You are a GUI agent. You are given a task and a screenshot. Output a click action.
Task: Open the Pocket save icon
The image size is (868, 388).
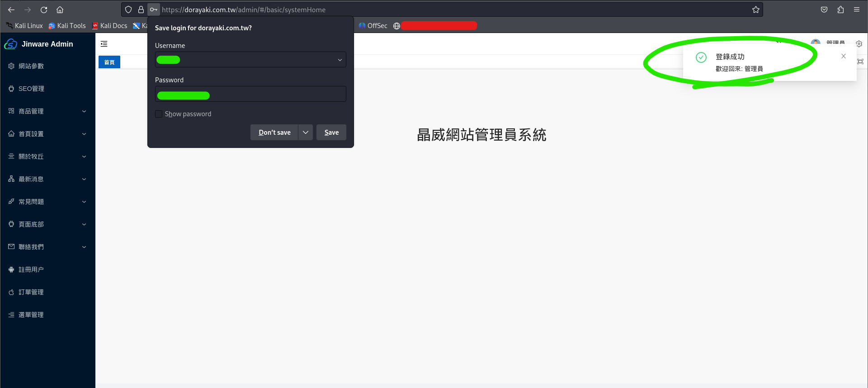(824, 9)
